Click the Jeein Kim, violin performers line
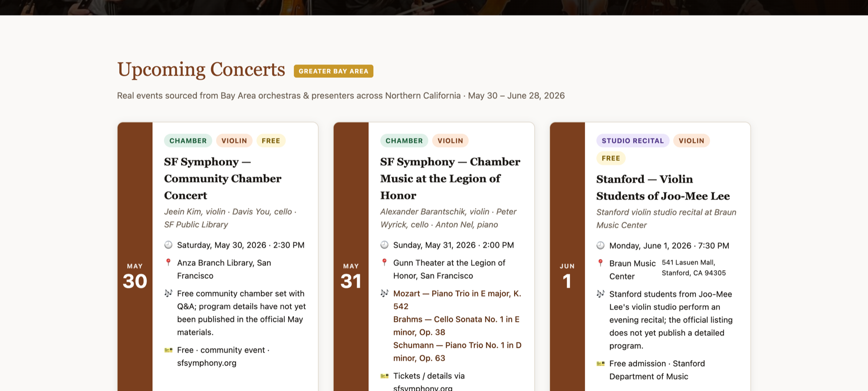Screen dimensions: 868x391 [230, 218]
